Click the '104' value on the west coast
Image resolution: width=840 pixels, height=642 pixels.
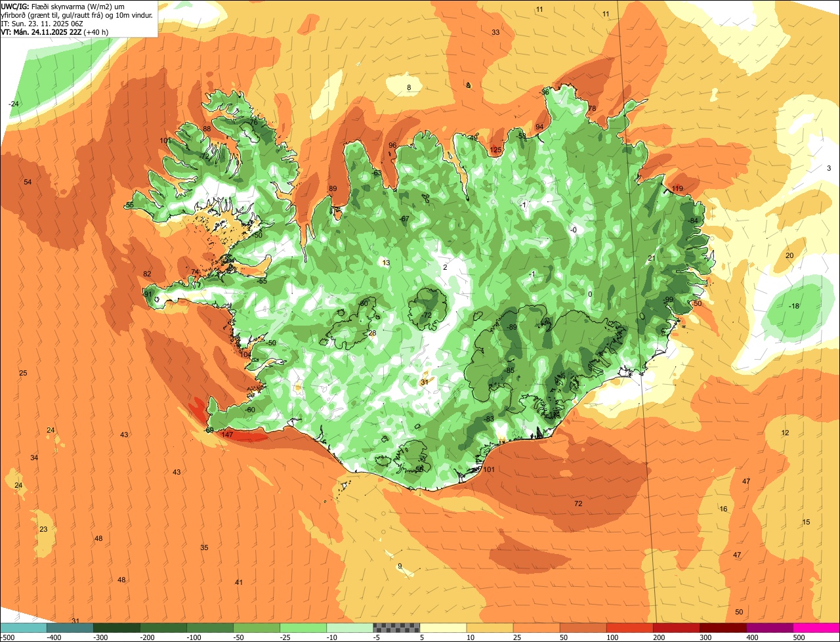(x=245, y=354)
